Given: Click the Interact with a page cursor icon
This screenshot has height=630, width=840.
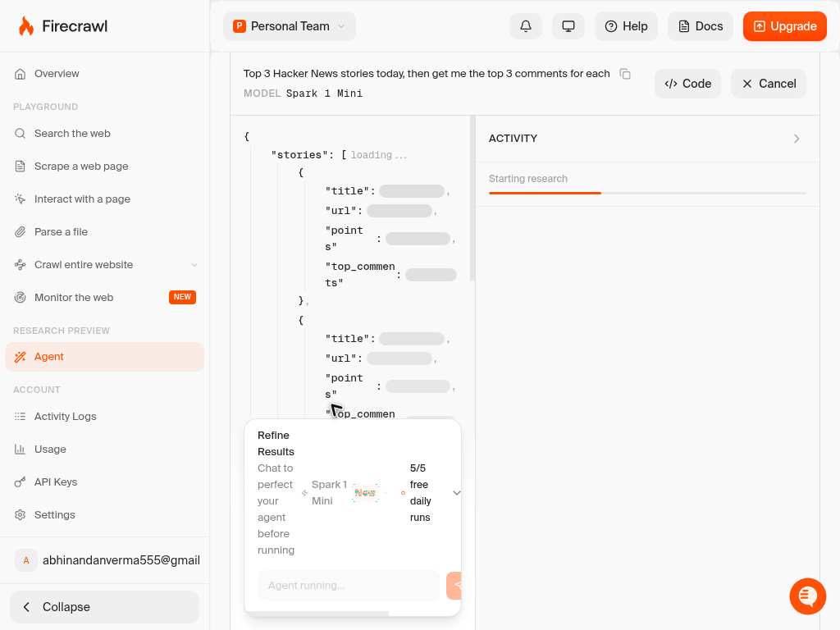Looking at the screenshot, I should point(20,199).
